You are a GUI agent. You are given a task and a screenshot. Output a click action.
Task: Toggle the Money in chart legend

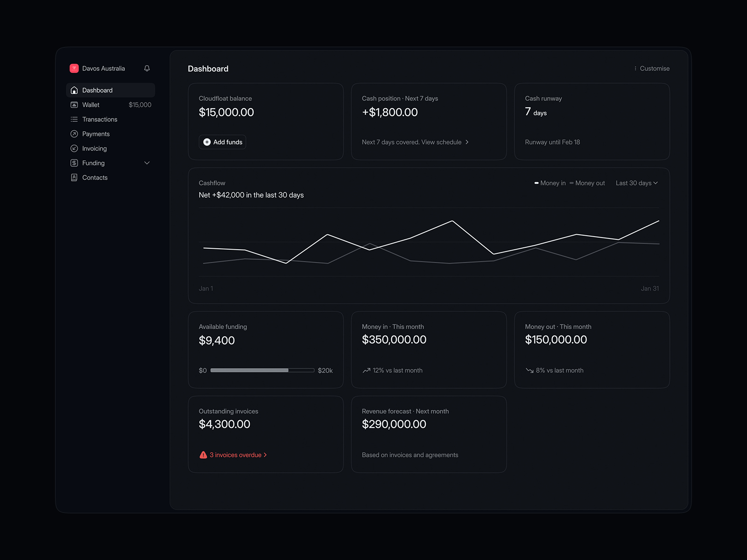point(550,183)
